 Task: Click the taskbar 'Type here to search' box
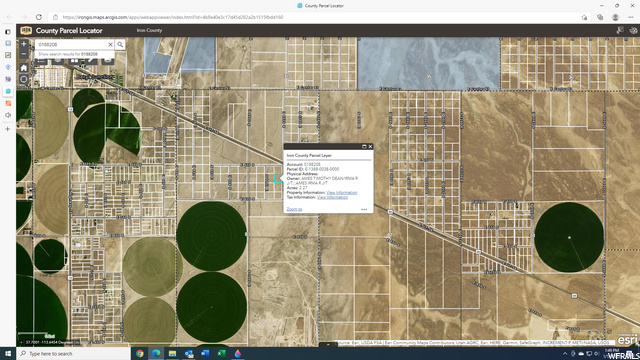(73, 353)
